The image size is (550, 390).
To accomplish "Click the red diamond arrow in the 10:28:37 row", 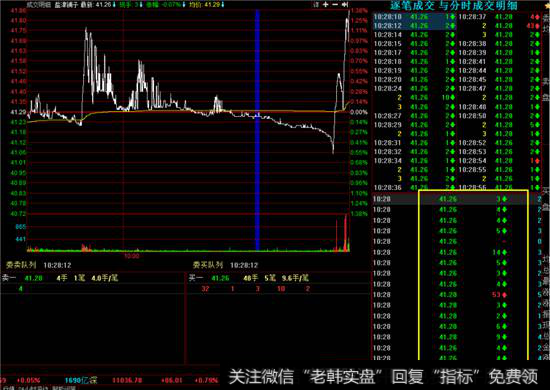I will click(537, 17).
